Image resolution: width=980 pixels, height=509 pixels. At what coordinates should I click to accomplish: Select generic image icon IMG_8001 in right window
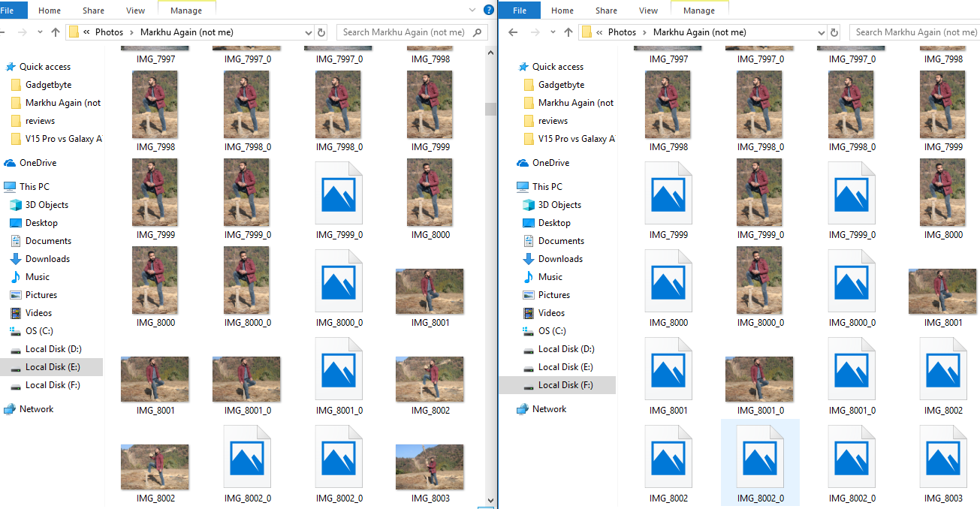pos(668,369)
